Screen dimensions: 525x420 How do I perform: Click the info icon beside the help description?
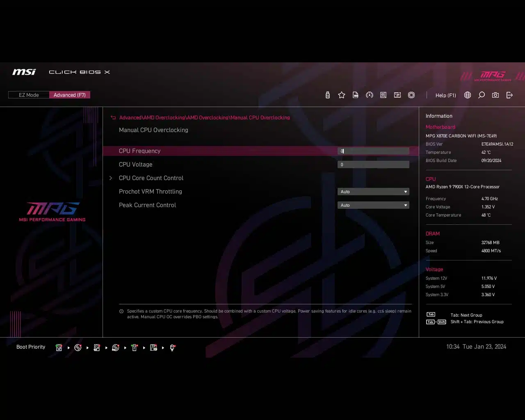point(121,311)
